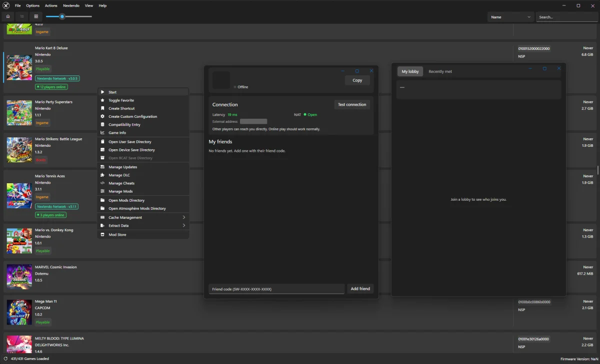Click the Open Device Save Directory icon
The height and width of the screenshot is (364, 600).
[102, 150]
